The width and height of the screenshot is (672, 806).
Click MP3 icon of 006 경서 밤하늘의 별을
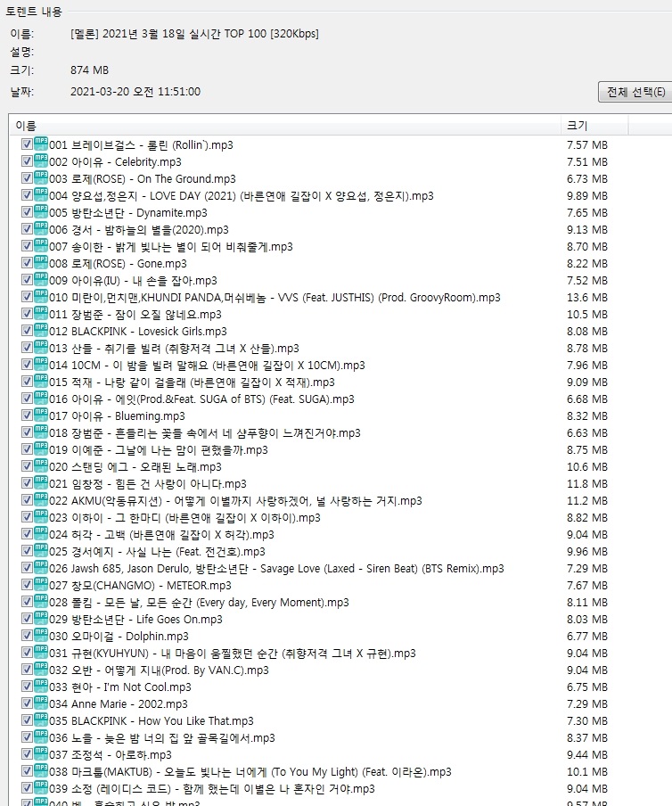41,229
